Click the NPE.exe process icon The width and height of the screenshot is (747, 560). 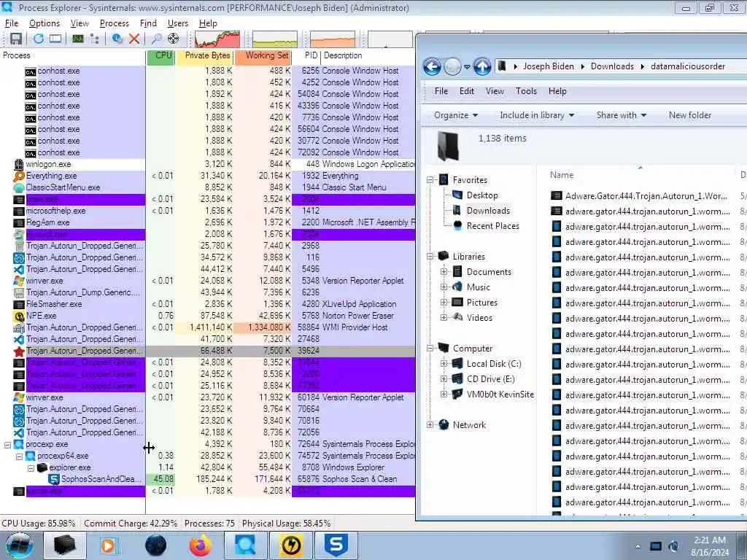pyautogui.click(x=18, y=316)
